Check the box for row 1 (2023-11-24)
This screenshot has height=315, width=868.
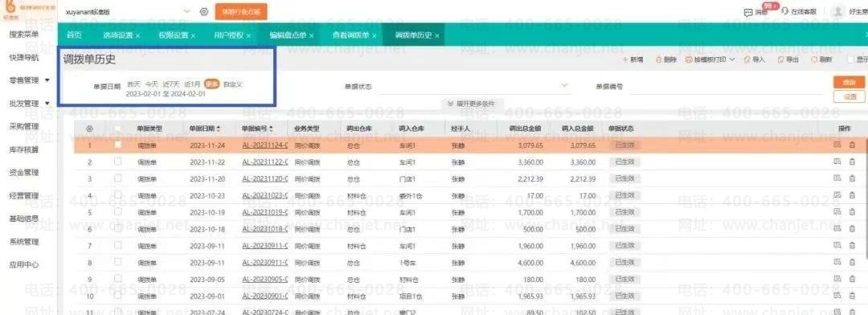pos(117,145)
